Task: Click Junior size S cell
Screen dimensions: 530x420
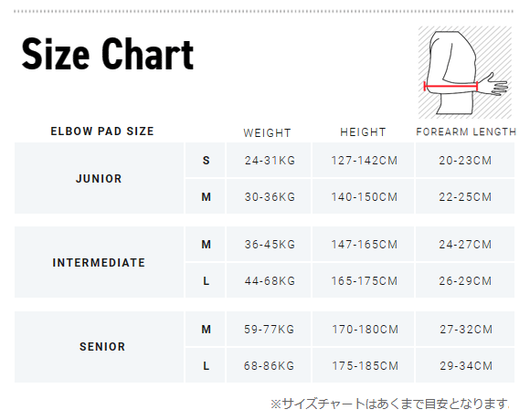Action: click(206, 160)
